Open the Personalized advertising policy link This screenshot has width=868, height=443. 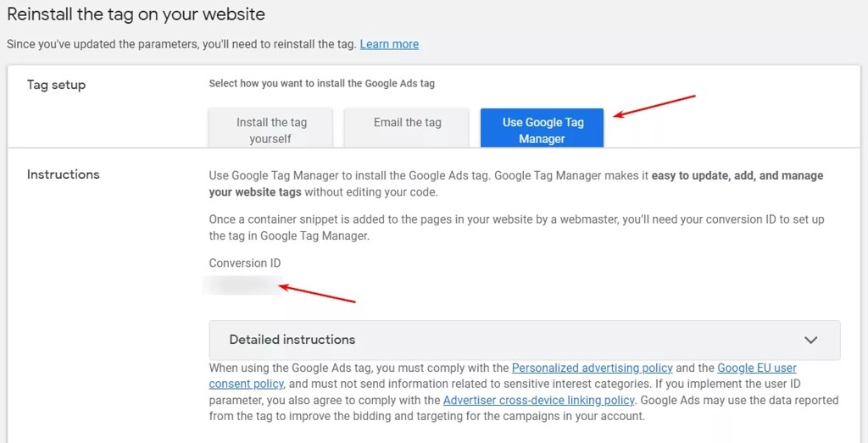pyautogui.click(x=592, y=368)
